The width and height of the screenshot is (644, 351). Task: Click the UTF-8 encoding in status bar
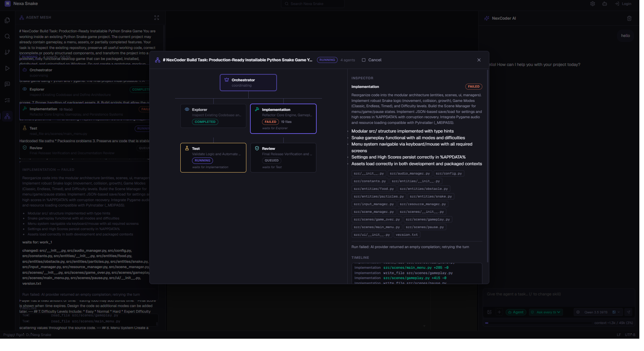[x=630, y=335]
